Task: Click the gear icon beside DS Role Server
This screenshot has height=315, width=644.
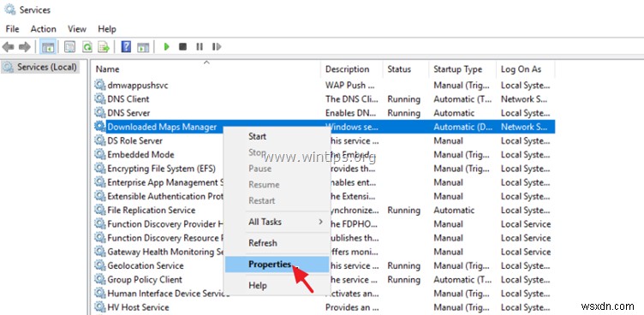Action: [99, 140]
